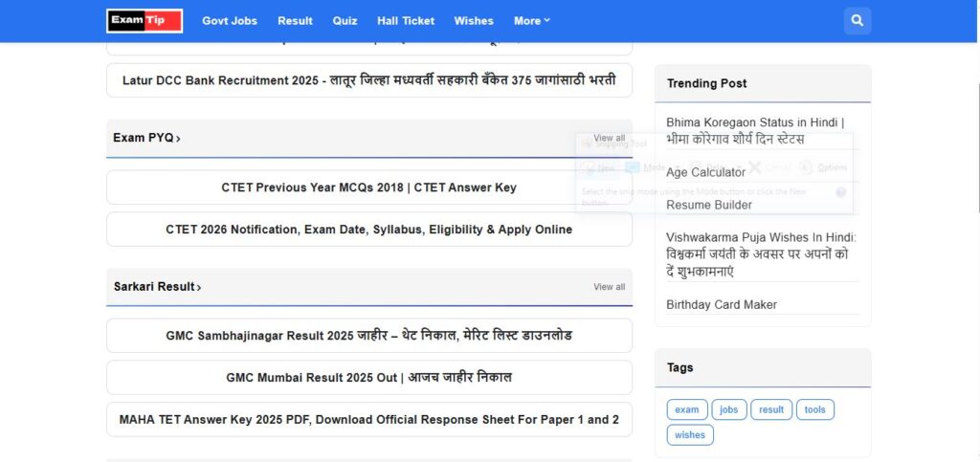Viewport: 980px width, 462px height.
Task: Click the tools tag button
Action: coord(814,409)
